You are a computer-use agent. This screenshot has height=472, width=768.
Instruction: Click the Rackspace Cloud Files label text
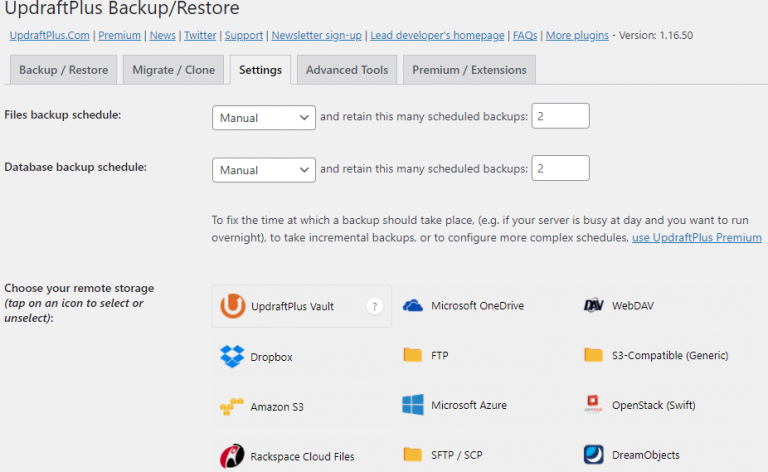pyautogui.click(x=302, y=456)
